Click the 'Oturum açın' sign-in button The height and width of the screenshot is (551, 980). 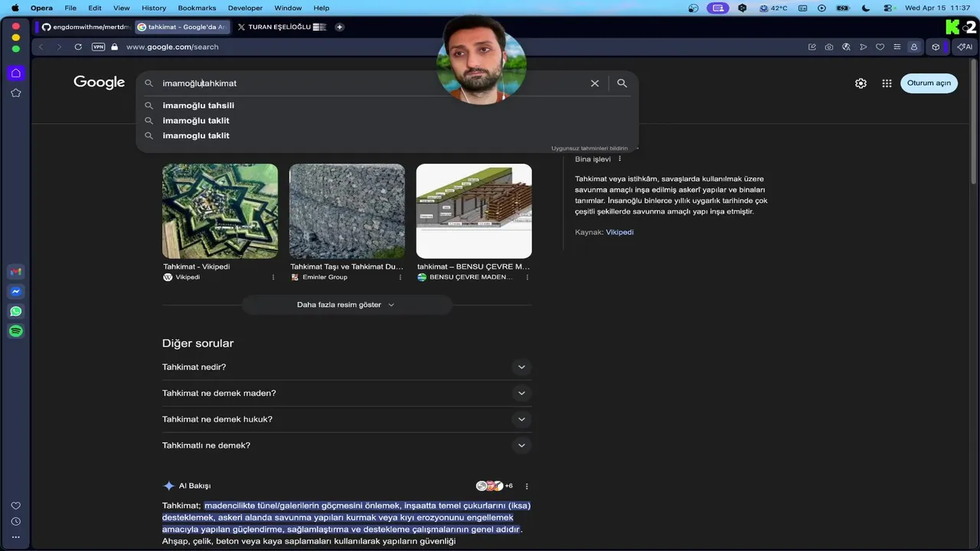[929, 83]
